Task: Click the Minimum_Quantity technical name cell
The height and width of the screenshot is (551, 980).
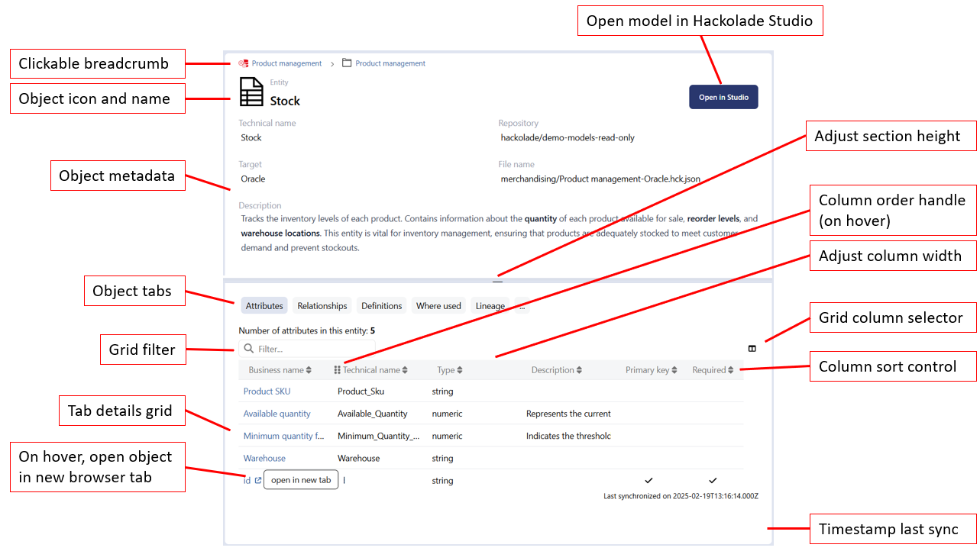Action: [x=378, y=437]
